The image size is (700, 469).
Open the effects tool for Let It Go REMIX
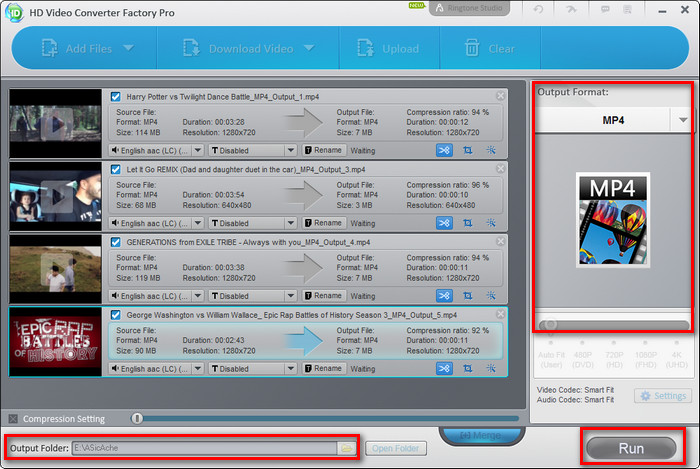point(491,223)
